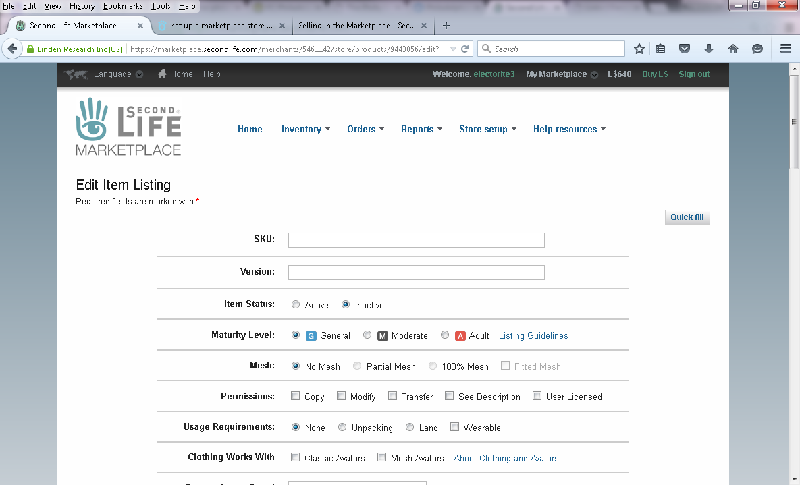Expand the Orders dropdown menu
This screenshot has height=485, width=800.
(x=365, y=129)
